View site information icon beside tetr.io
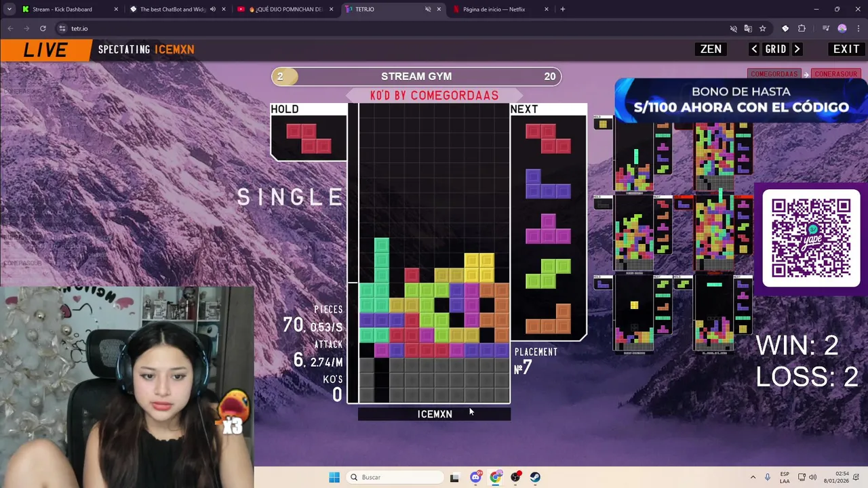The height and width of the screenshot is (488, 868). point(62,28)
